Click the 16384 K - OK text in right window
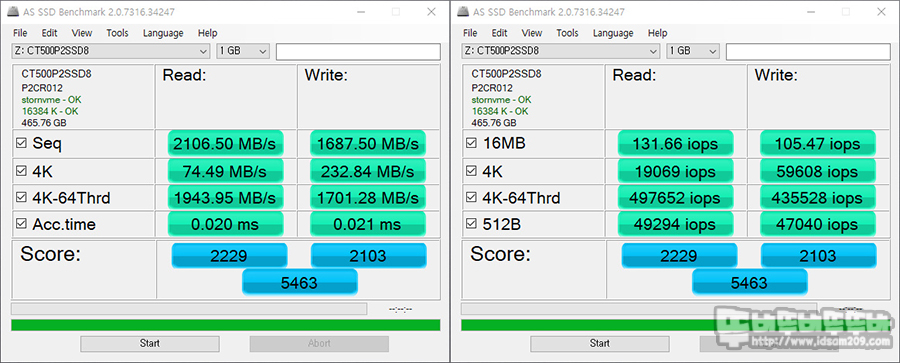Viewport: 900px width, 363px height. pos(499,111)
